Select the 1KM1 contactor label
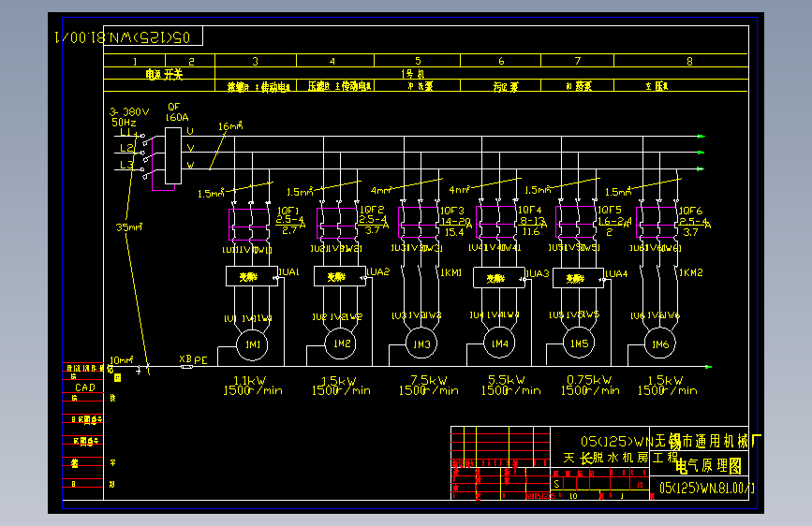 point(450,272)
